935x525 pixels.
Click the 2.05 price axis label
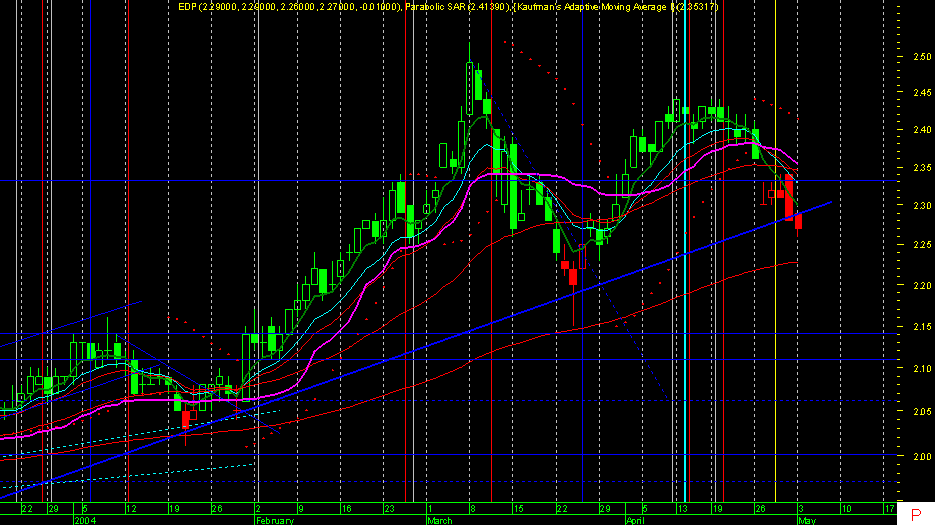pos(922,411)
